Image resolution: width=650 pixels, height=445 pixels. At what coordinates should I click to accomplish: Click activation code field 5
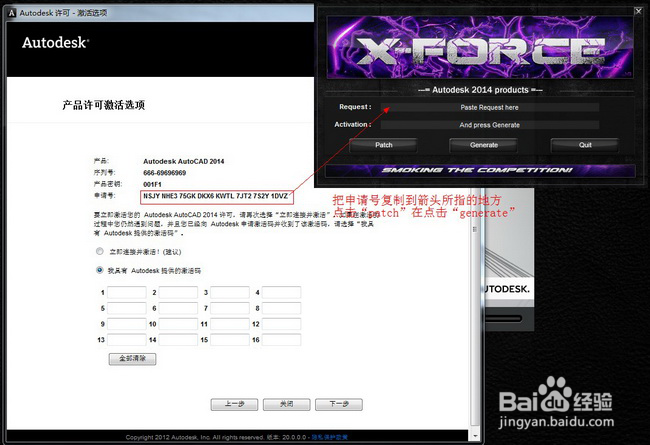click(x=126, y=308)
